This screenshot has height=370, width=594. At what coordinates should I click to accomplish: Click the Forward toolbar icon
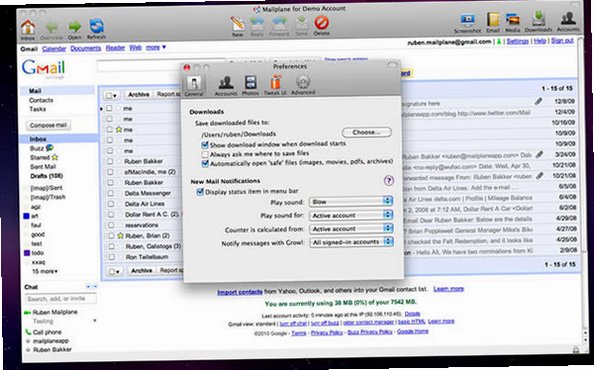tap(279, 25)
